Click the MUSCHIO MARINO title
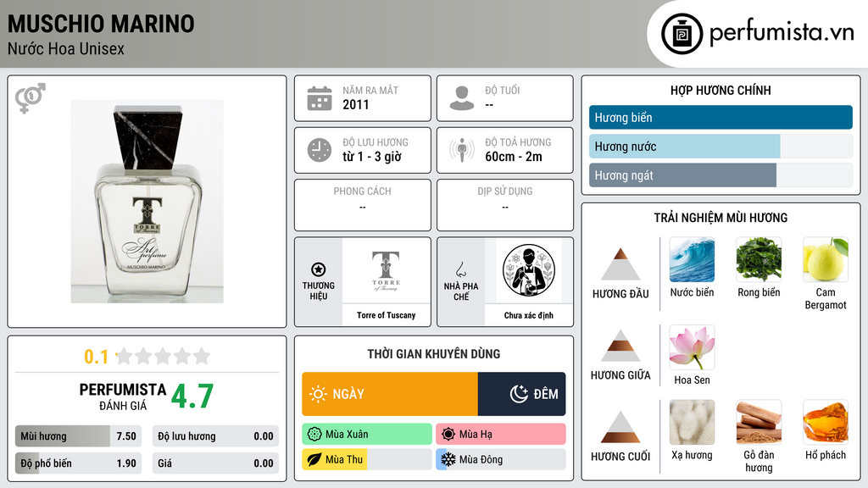The height and width of the screenshot is (488, 868). coord(101,24)
